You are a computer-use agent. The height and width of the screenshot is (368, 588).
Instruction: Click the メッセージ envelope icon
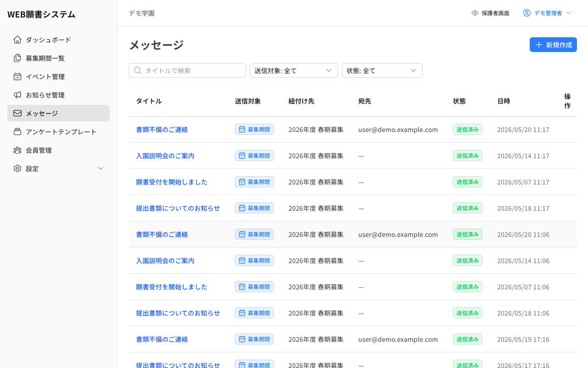click(x=17, y=113)
